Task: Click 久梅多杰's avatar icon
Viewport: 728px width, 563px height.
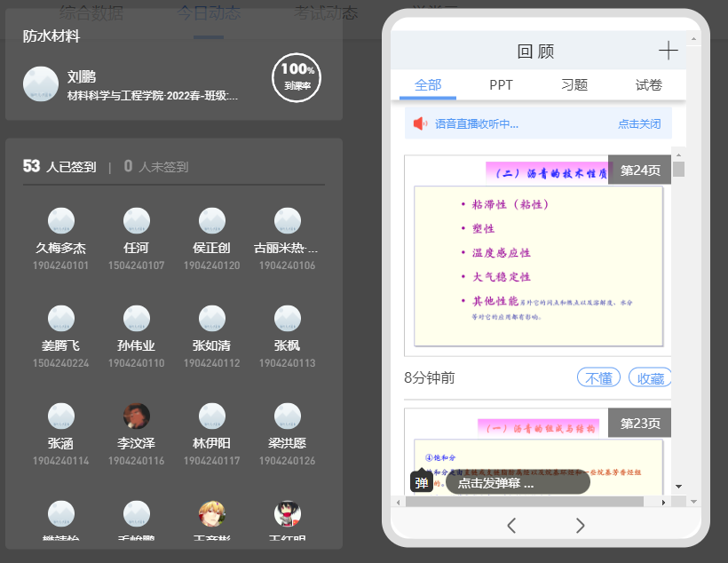Action: coord(60,220)
